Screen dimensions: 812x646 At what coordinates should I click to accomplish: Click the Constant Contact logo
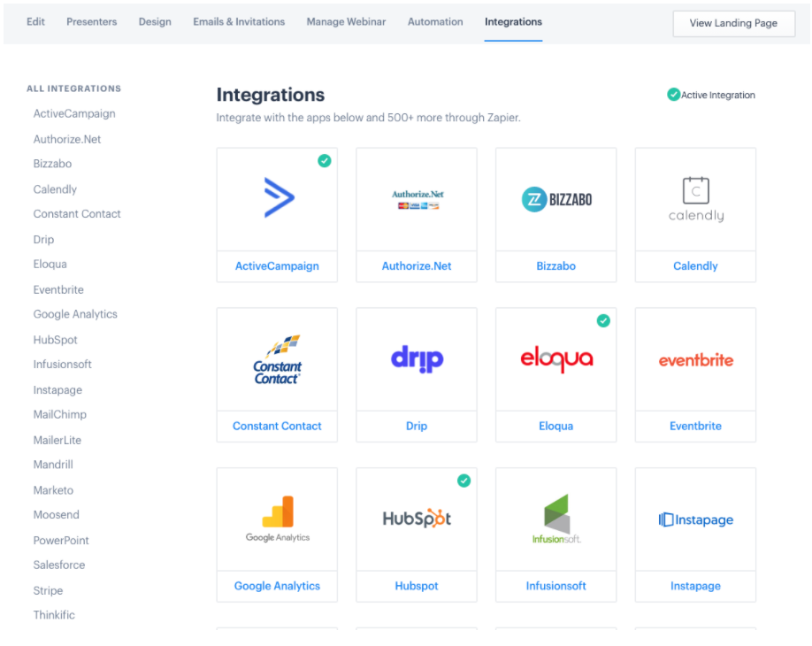click(278, 359)
